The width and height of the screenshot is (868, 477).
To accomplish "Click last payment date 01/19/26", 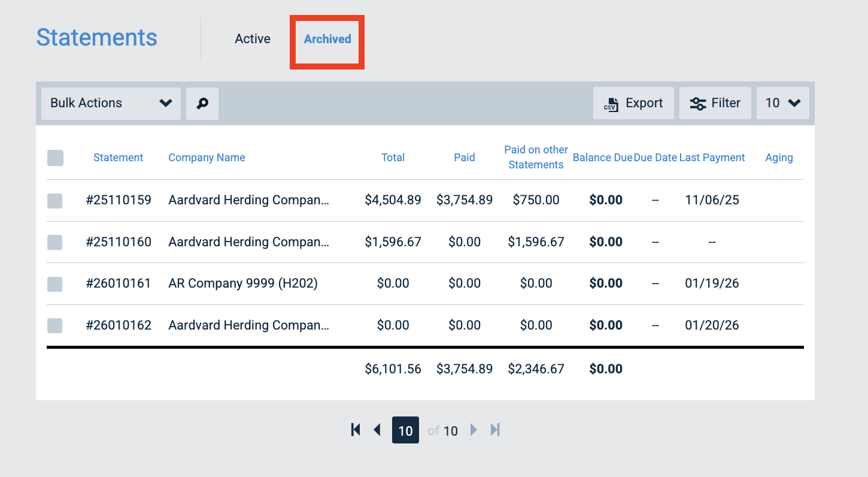I will tap(712, 283).
